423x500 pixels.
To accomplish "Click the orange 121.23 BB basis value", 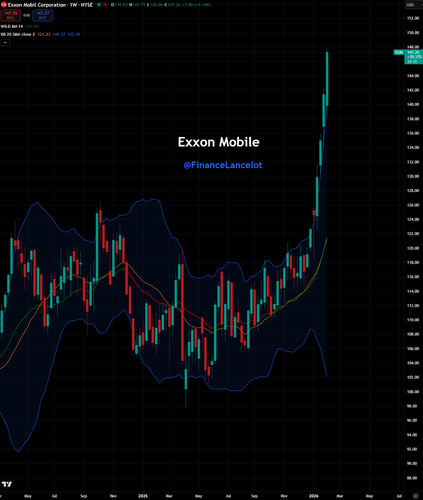I will [44, 34].
